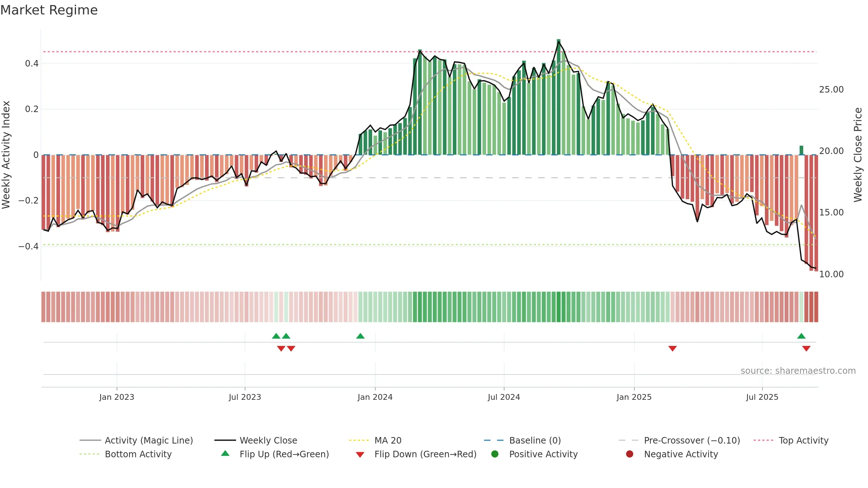Click the Market Regime chart title
This screenshot has width=868, height=488.
(49, 10)
